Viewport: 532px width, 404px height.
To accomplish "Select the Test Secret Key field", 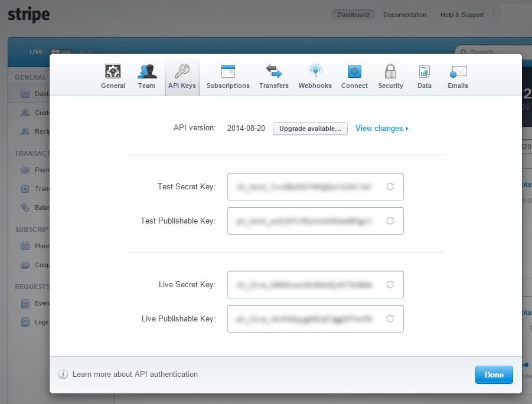I will pos(315,187).
